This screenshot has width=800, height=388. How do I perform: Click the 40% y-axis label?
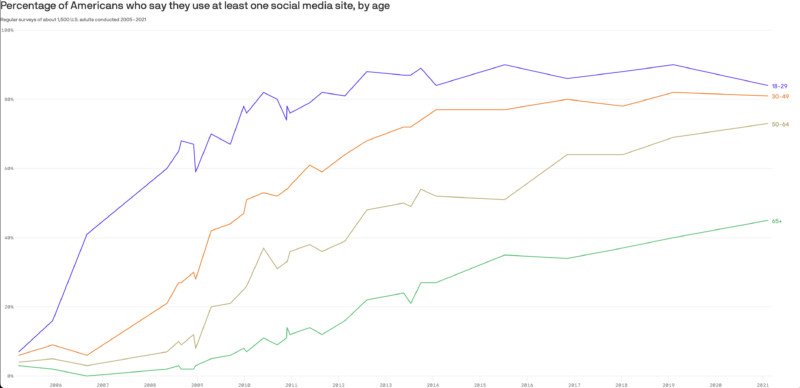(7, 238)
